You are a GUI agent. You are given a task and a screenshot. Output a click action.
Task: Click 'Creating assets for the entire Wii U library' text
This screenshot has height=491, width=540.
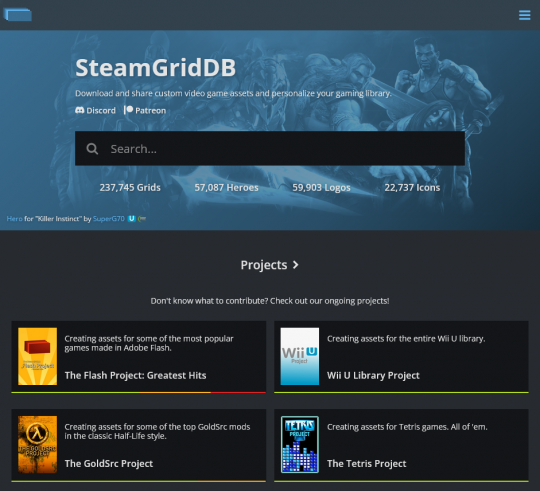(406, 339)
